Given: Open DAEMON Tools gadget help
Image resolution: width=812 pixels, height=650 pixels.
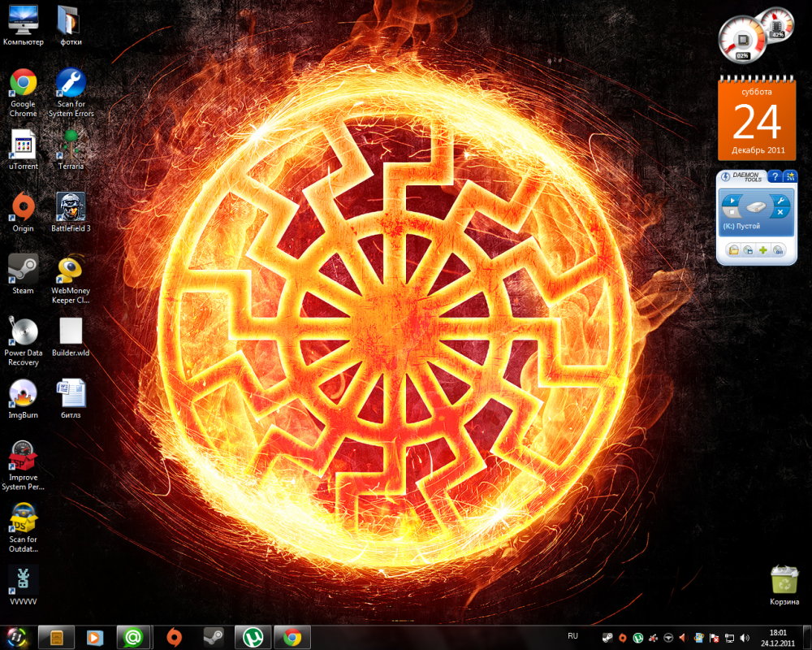Looking at the screenshot, I should click(775, 177).
